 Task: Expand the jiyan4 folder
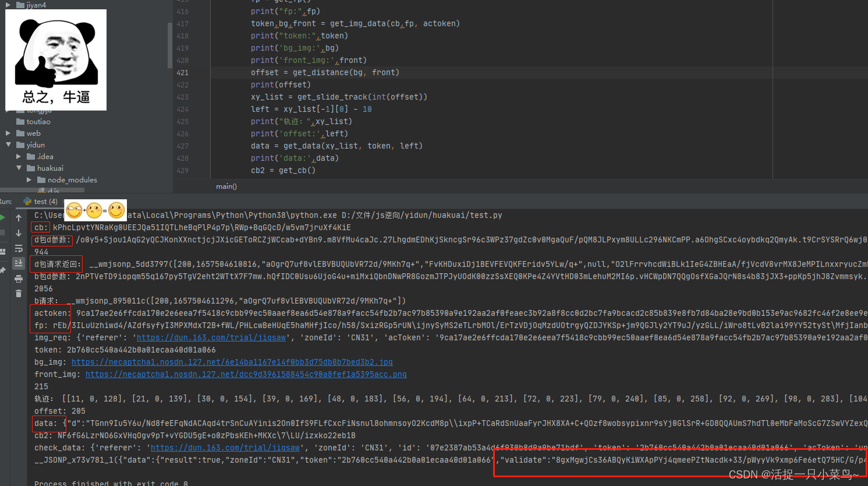click(x=8, y=5)
